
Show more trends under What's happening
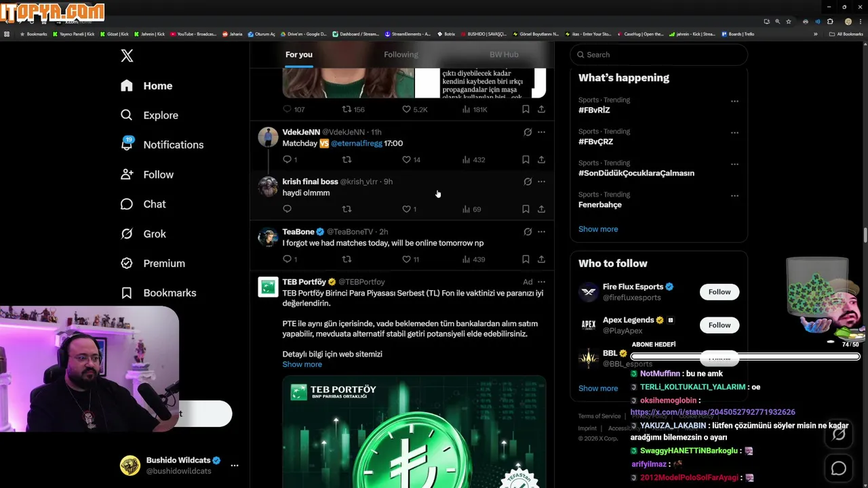pos(598,229)
